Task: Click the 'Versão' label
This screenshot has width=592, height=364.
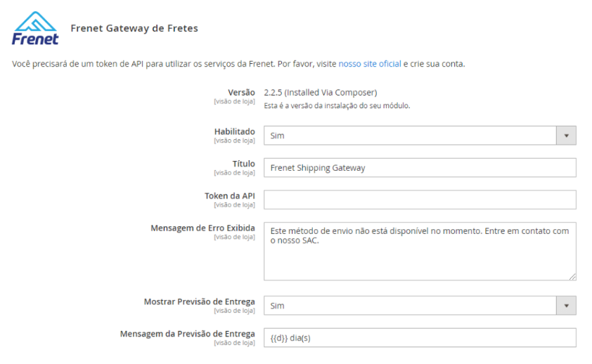Action: (241, 93)
